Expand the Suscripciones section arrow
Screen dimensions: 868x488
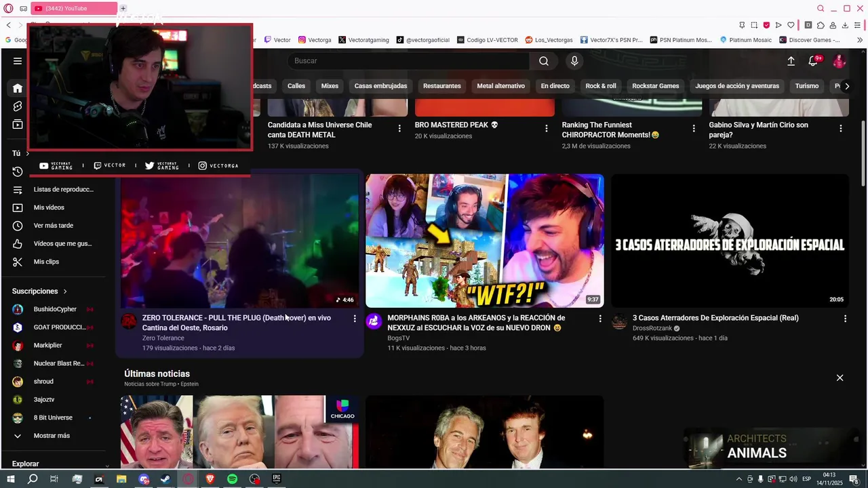pyautogui.click(x=65, y=291)
